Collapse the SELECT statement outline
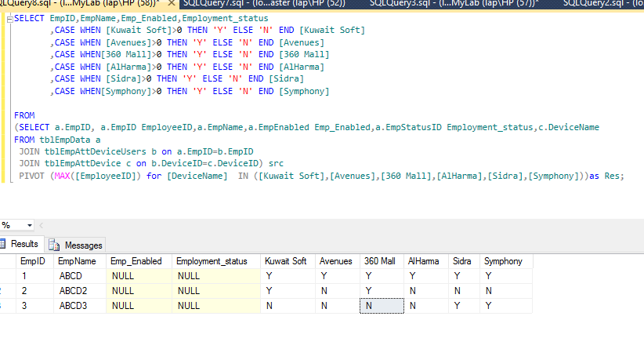Screen dimensions: 644x349 coord(10,19)
